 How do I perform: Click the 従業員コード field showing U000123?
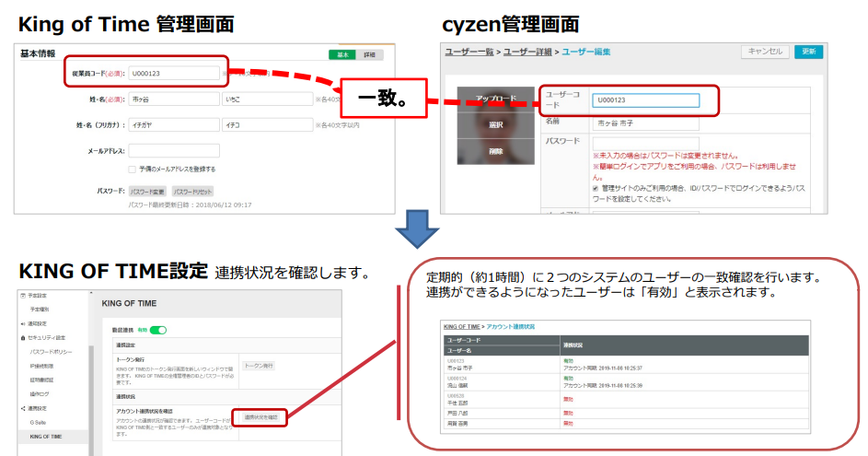pyautogui.click(x=174, y=73)
